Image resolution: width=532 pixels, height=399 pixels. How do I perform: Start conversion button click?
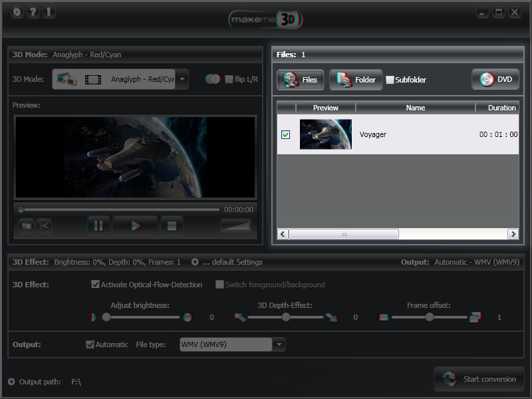(x=479, y=379)
